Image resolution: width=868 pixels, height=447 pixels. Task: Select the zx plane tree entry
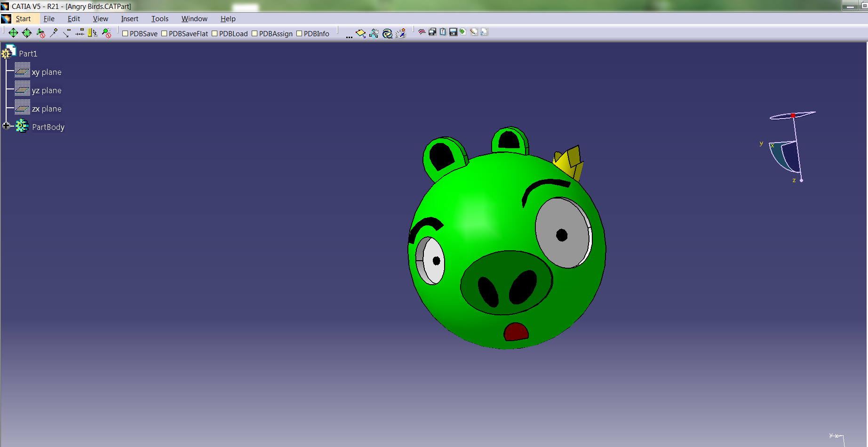pos(47,109)
